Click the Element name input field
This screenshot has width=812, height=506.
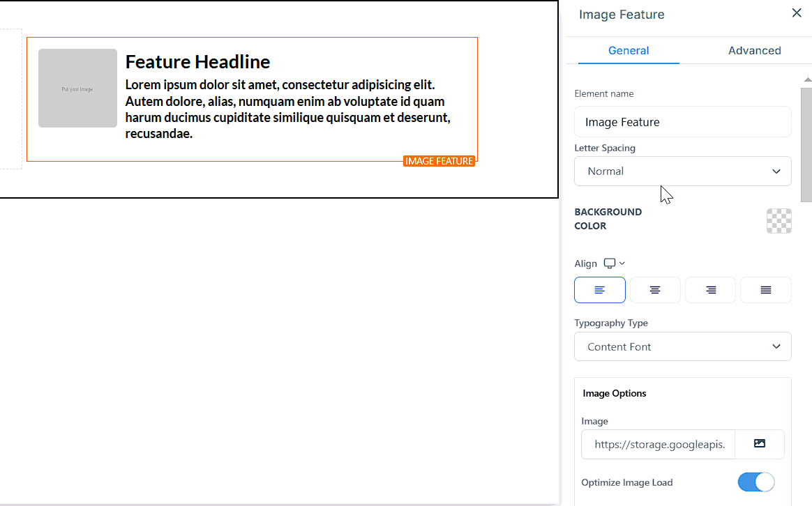tap(682, 122)
